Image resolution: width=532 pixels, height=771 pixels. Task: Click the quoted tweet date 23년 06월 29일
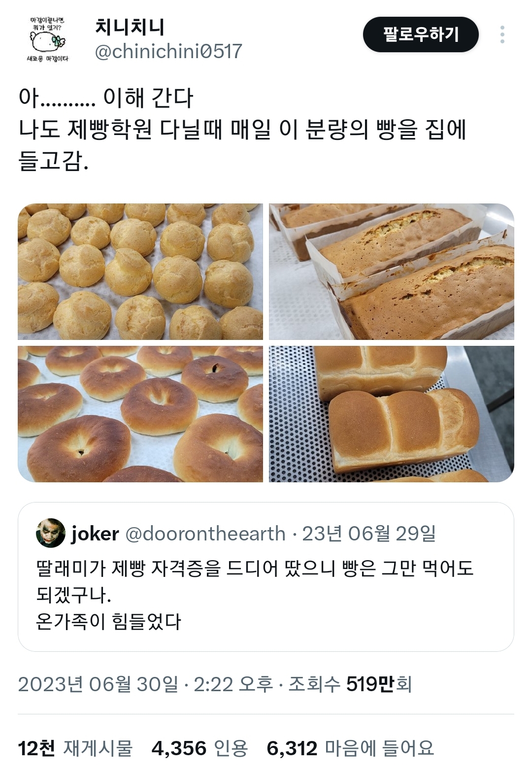(x=369, y=534)
